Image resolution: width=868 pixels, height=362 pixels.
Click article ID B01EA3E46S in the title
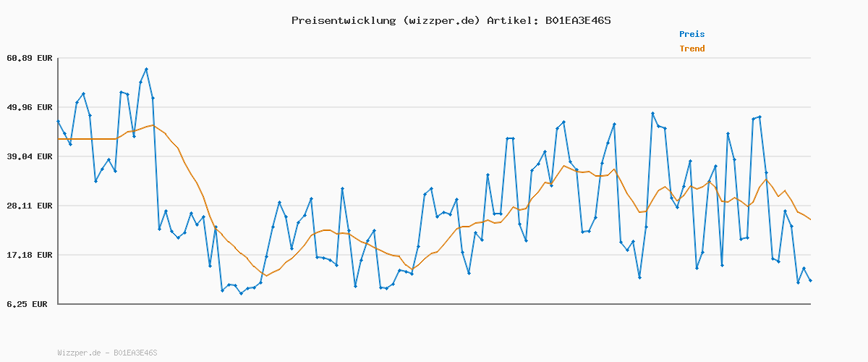(x=575, y=20)
